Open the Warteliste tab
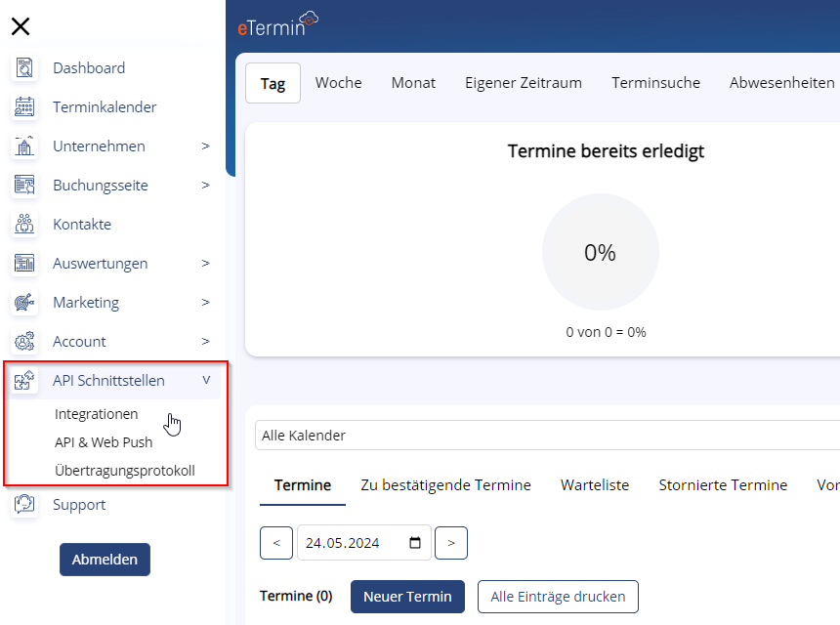Screen dimensions: 840x625 [594, 485]
